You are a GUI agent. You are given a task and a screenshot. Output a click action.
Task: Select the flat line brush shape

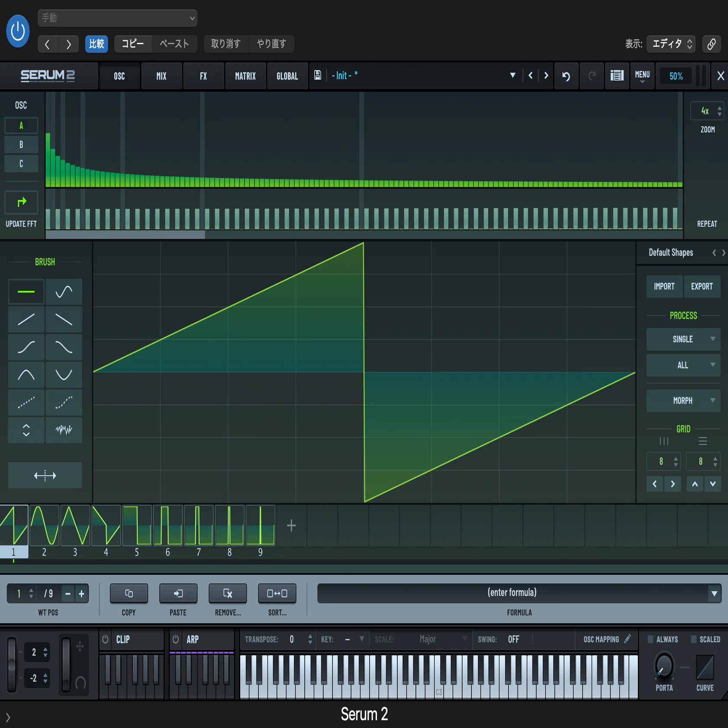pos(26,292)
